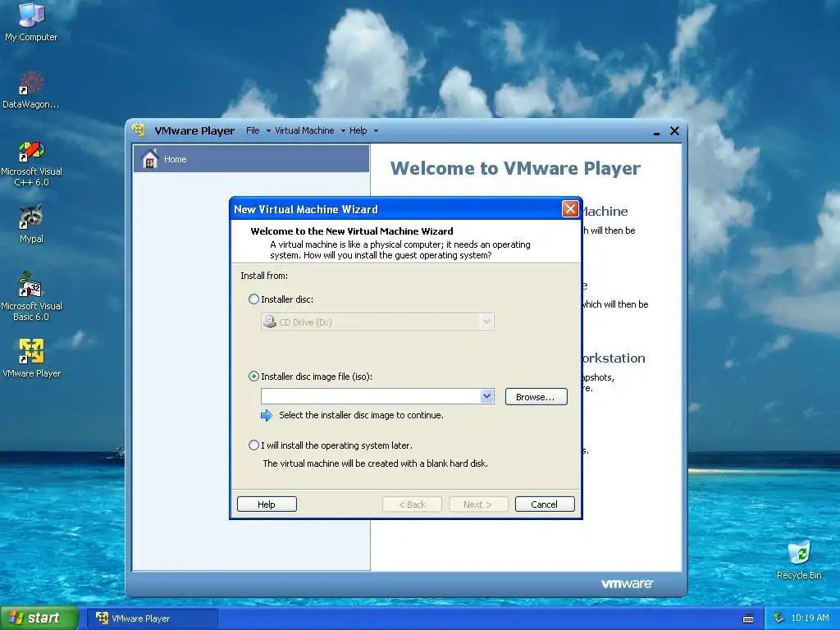Screen dimensions: 840x630
Task: Click the VMware Player title bar logo icon
Action: (x=139, y=130)
